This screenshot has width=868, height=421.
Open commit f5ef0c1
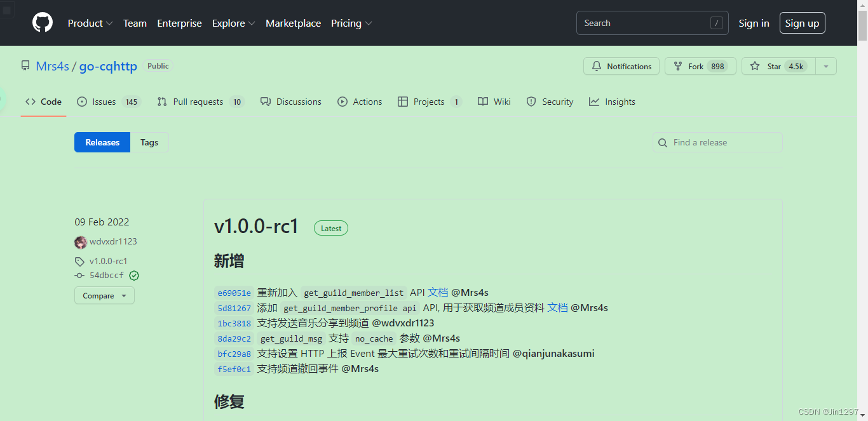pos(234,369)
